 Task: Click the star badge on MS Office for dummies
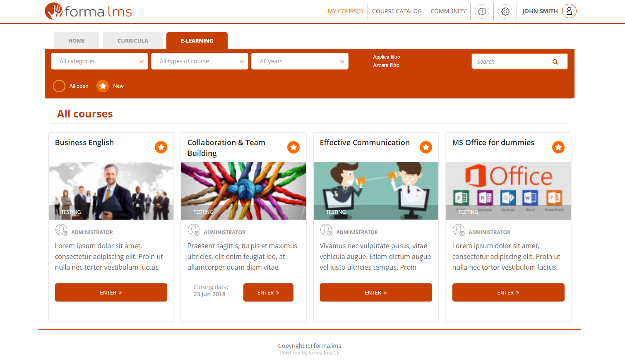click(558, 147)
